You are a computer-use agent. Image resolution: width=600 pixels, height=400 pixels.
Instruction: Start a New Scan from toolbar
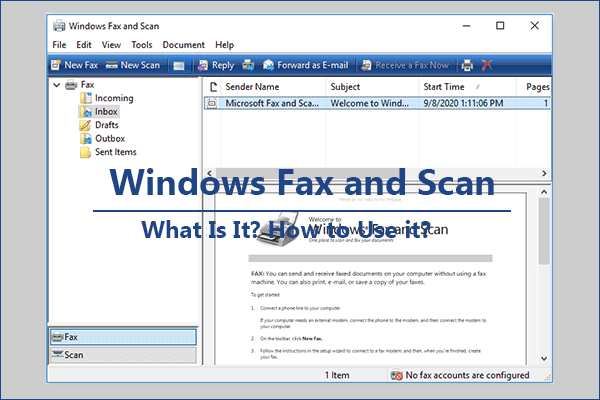133,65
